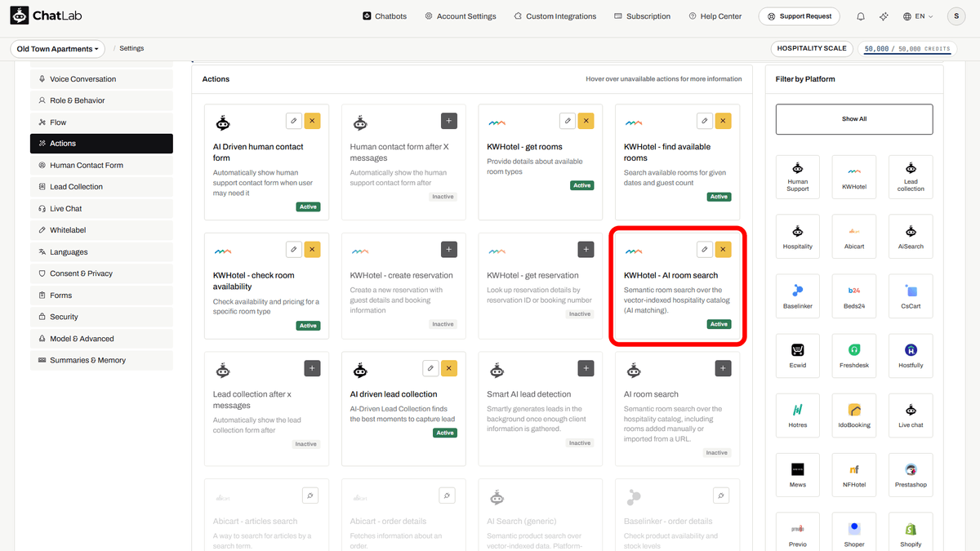This screenshot has width=980, height=551.
Task: Filter by Ecwid platform
Action: pyautogui.click(x=798, y=356)
